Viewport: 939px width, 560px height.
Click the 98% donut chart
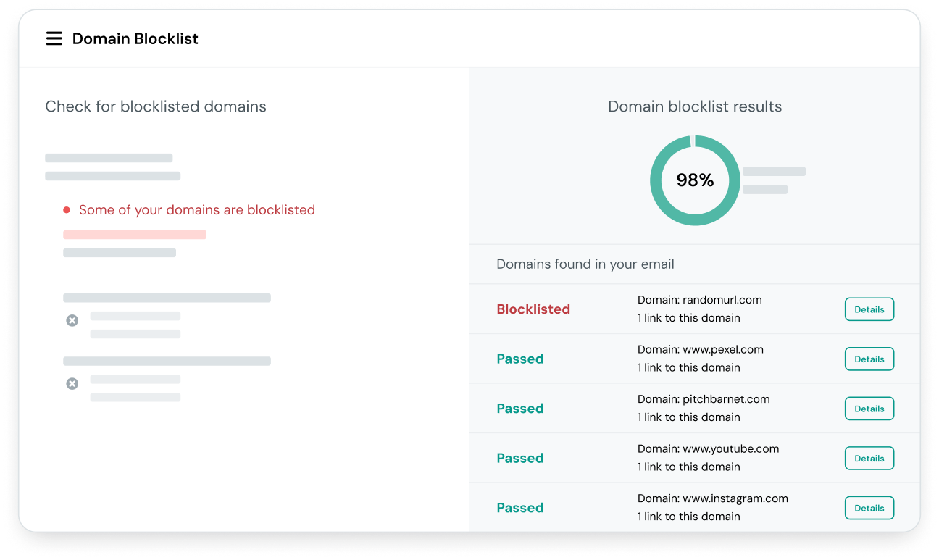695,180
